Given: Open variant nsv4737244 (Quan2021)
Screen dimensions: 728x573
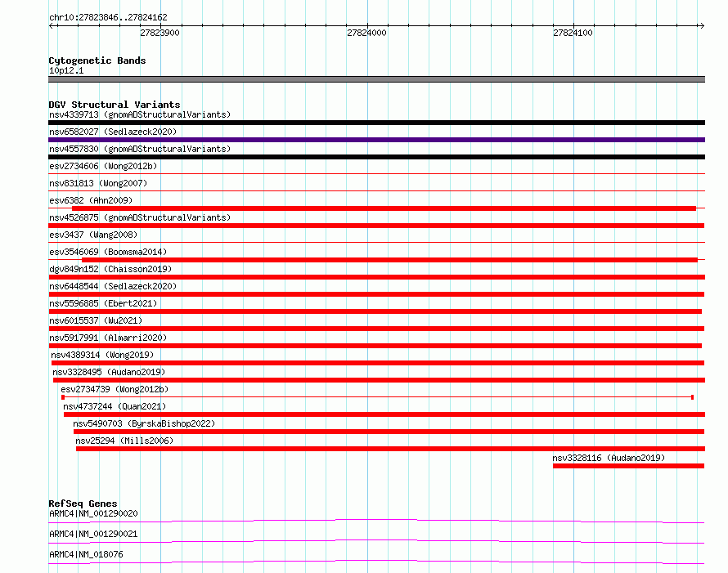Looking at the screenshot, I should tap(115, 406).
